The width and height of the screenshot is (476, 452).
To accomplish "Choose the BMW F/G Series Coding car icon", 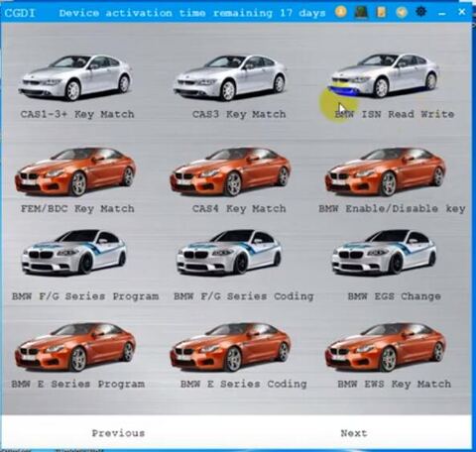I will pos(229,253).
